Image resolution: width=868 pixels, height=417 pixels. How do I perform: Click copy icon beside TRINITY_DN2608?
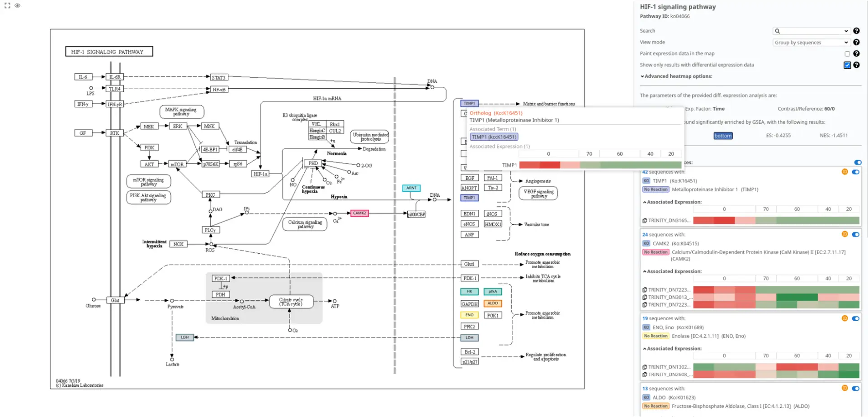click(645, 374)
